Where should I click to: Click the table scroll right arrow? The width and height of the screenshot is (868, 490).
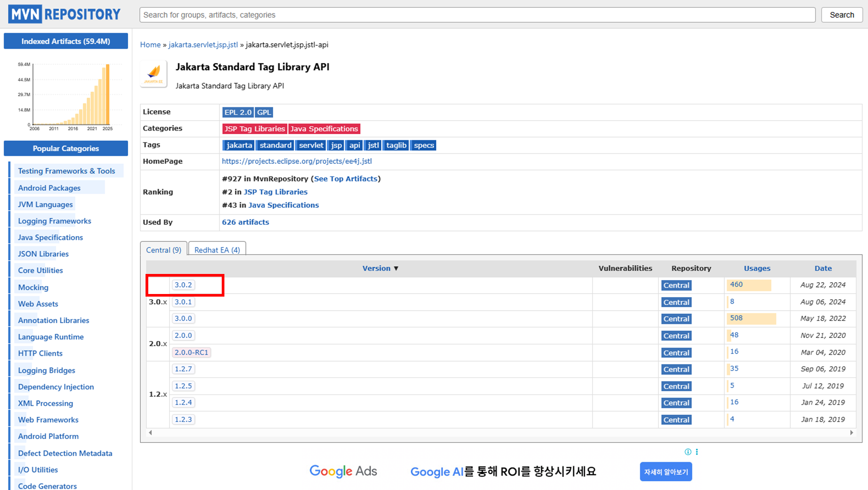851,433
